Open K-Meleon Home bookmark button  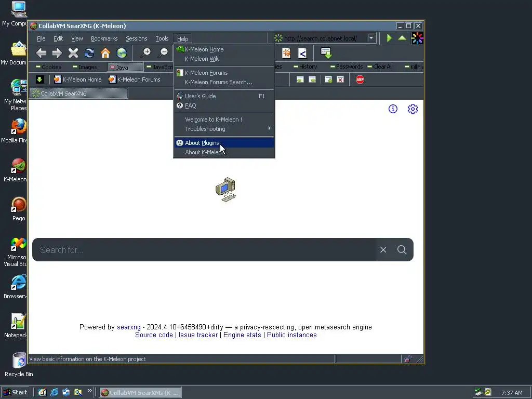click(78, 79)
